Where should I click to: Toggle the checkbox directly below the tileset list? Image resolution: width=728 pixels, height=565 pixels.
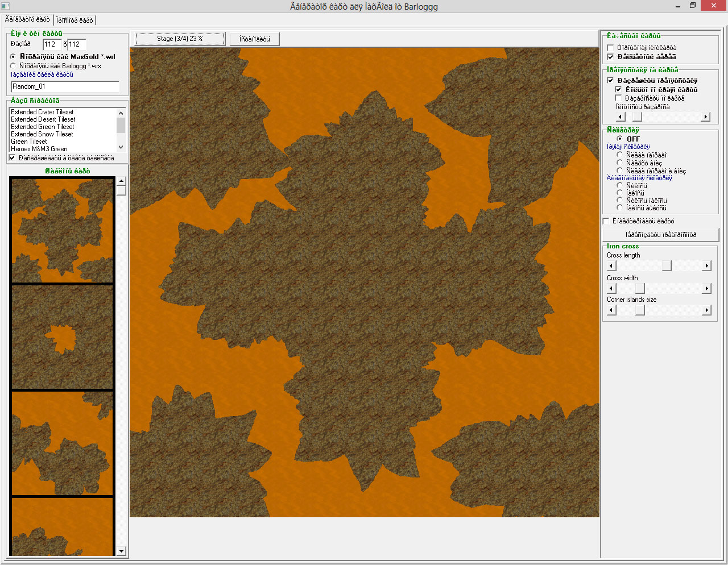pyautogui.click(x=13, y=158)
